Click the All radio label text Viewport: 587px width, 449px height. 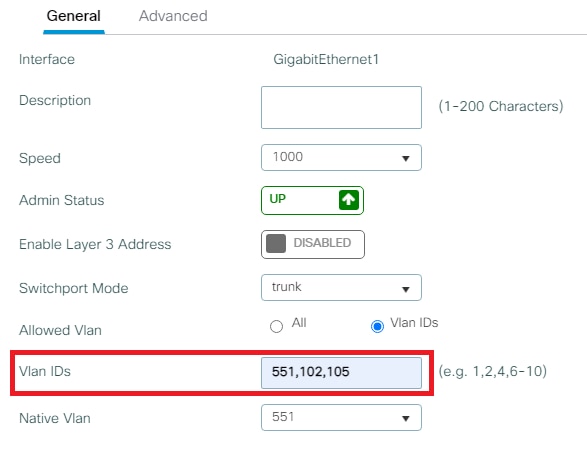(x=299, y=322)
